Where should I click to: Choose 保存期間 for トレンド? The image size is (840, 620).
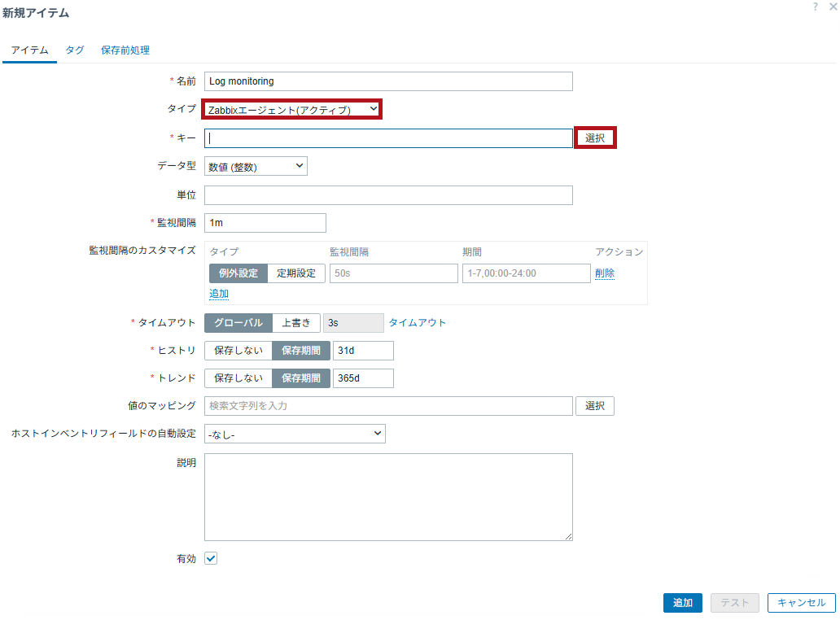point(301,378)
